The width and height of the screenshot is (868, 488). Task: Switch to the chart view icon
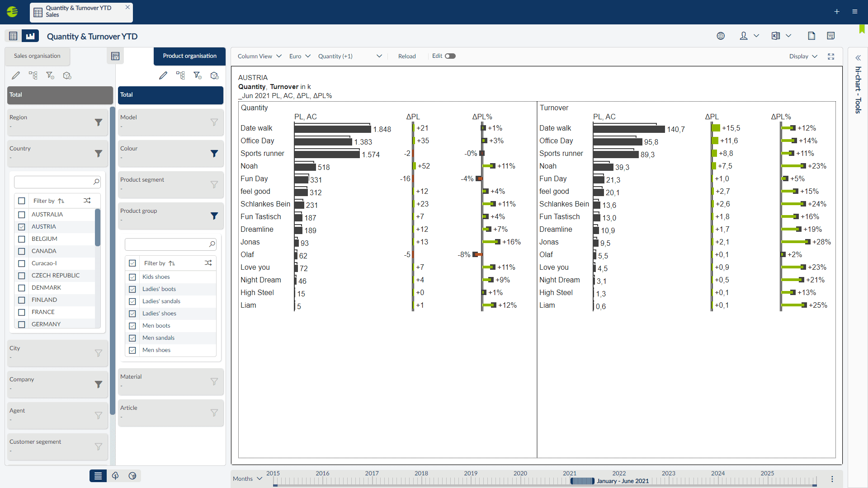pos(30,36)
